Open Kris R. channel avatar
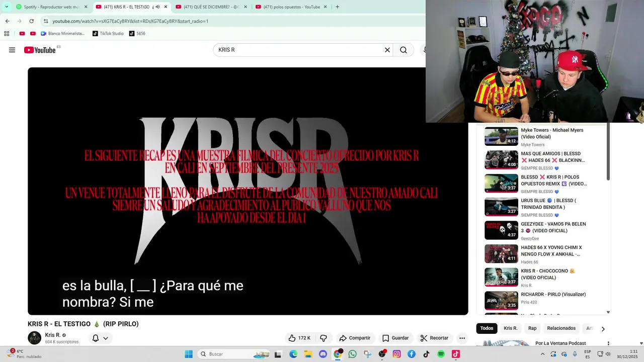 [34, 338]
